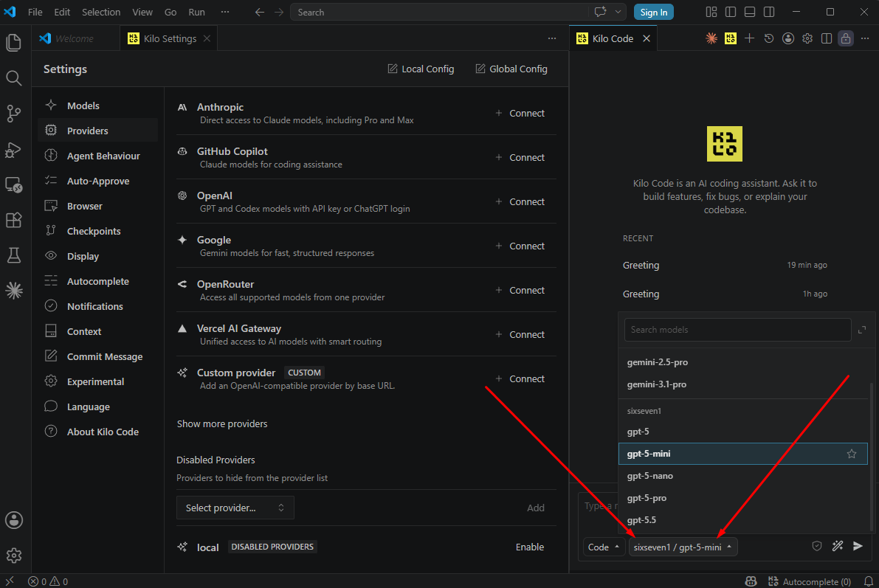Open the Testing flask view
879x588 pixels.
coord(13,255)
